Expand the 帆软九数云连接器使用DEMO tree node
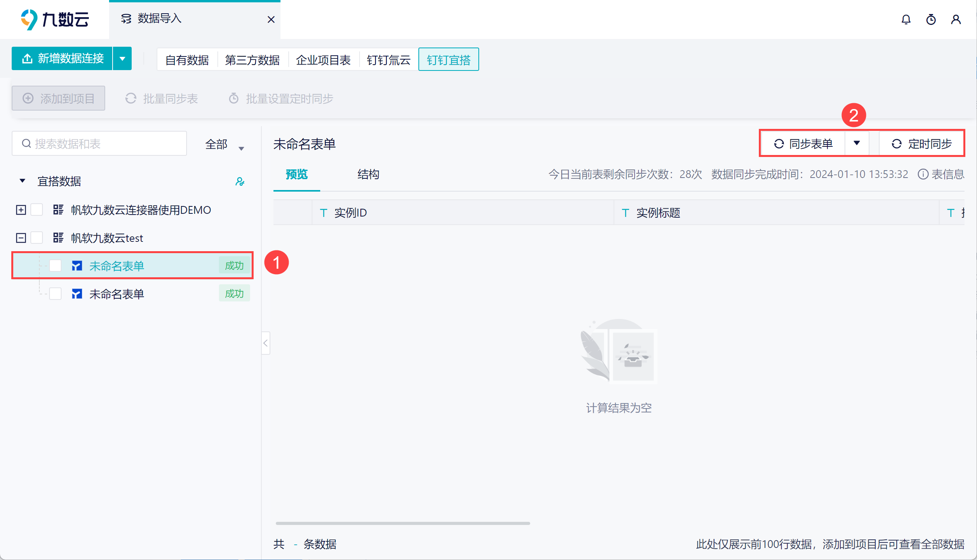Image resolution: width=977 pixels, height=560 pixels. [x=21, y=210]
